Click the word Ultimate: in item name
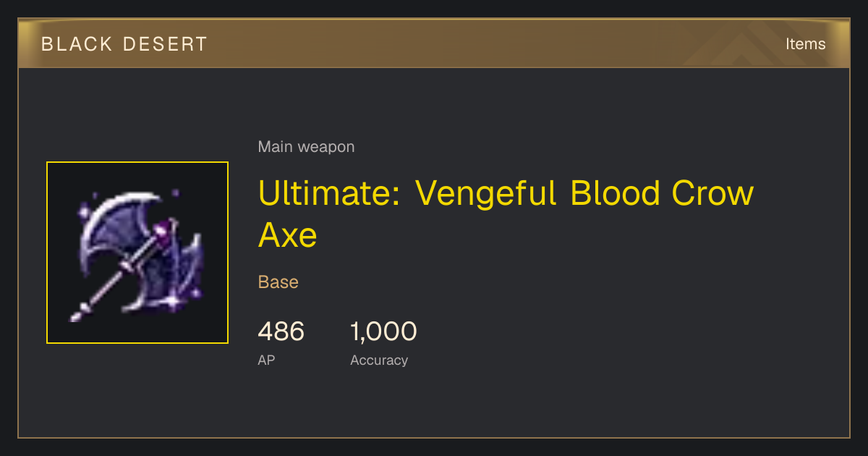Screen dimensions: 868x456 329,194
